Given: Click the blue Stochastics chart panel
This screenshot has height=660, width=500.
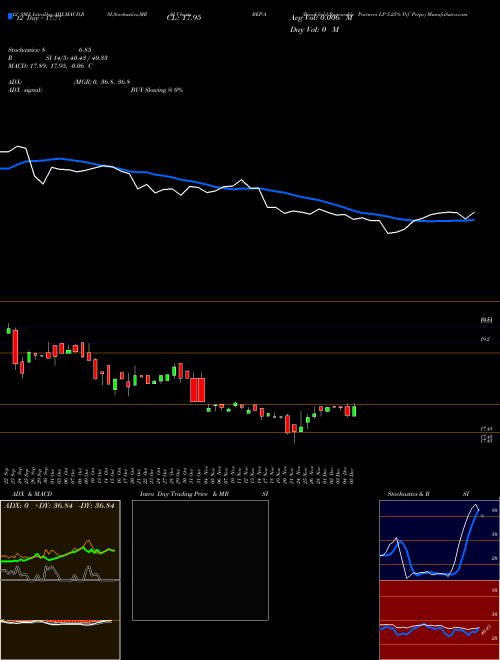Looking at the screenshot, I should [x=439, y=540].
